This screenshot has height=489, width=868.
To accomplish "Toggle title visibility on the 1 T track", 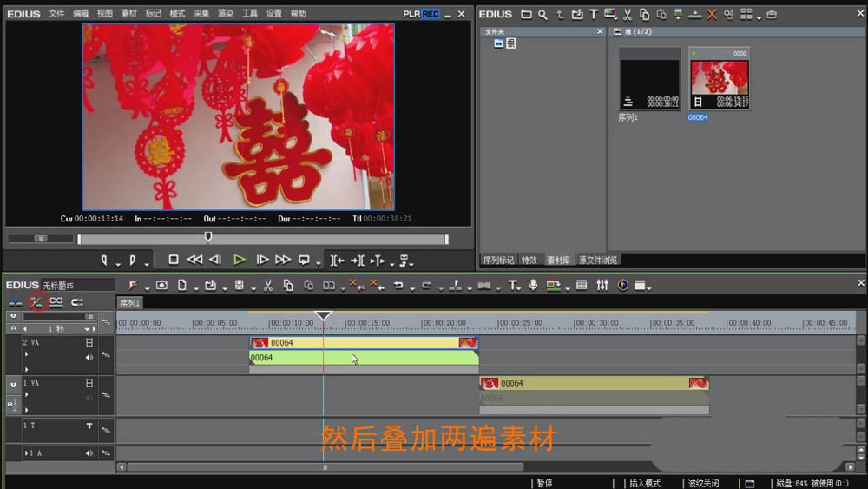I will (89, 426).
